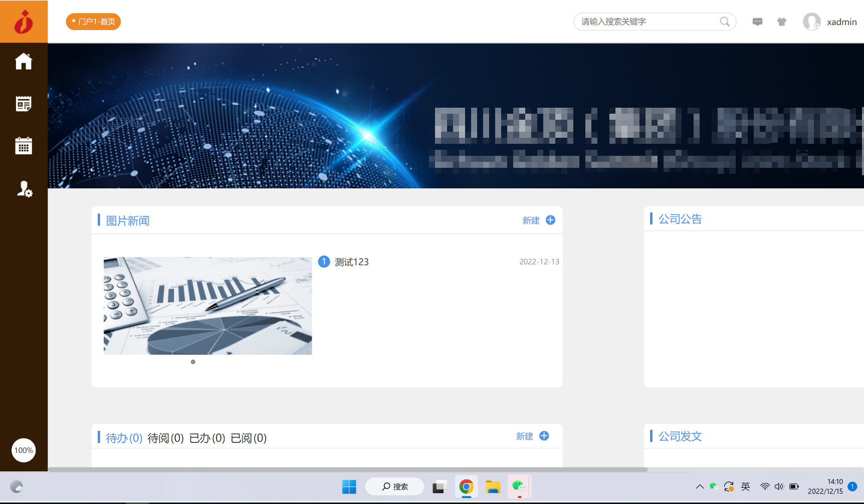Show hidden tray icons chevron

(700, 486)
